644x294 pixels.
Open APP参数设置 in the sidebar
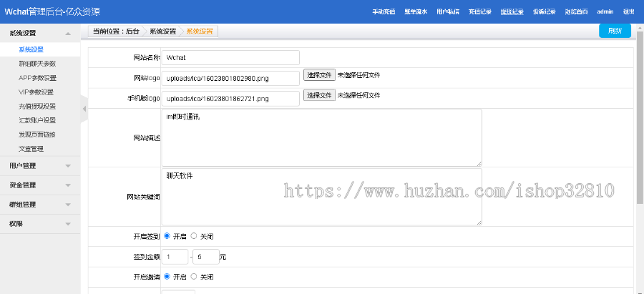pyautogui.click(x=37, y=78)
